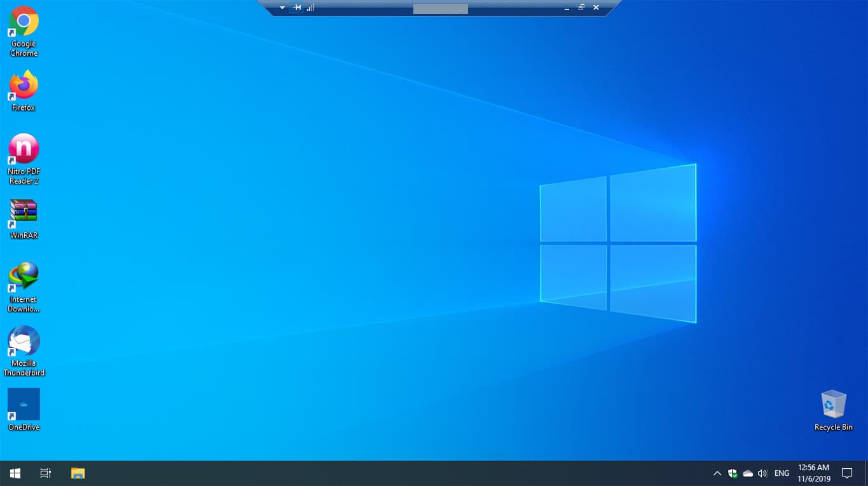Open the clock showing 12:56 AM

[814, 473]
